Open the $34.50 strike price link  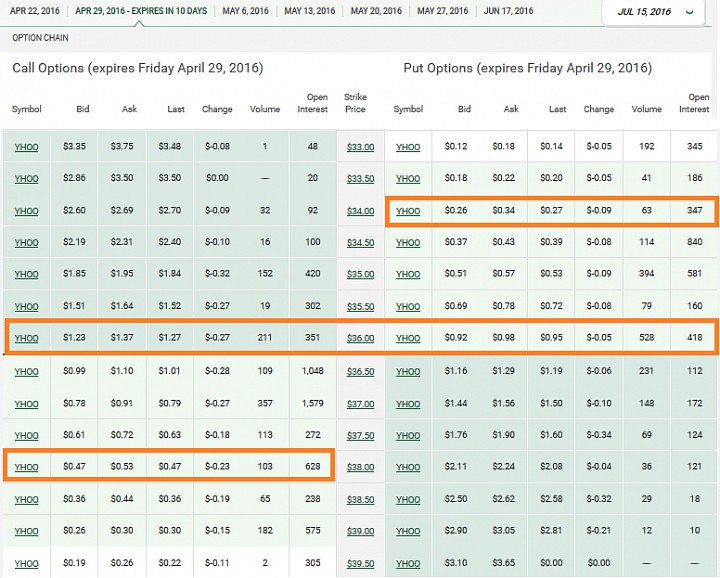point(360,243)
